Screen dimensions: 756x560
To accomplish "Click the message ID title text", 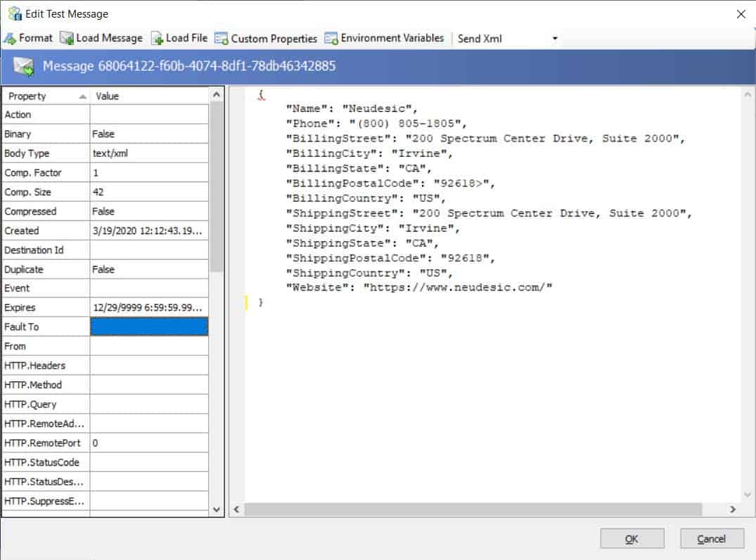I will coord(189,66).
